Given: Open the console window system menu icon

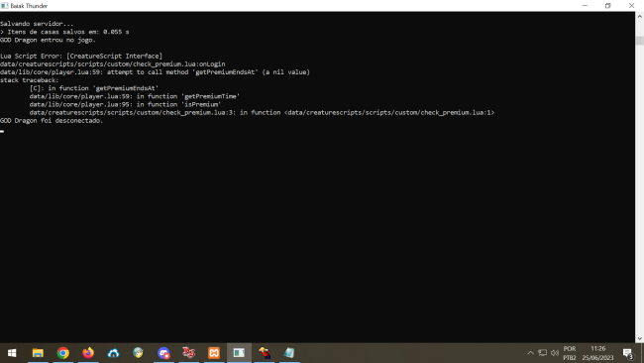Looking at the screenshot, I should 5,6.
